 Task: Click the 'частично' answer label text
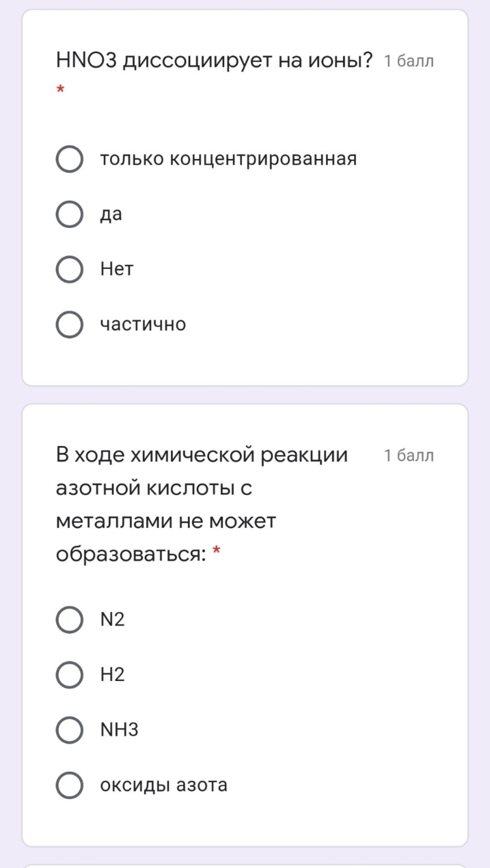point(143,324)
